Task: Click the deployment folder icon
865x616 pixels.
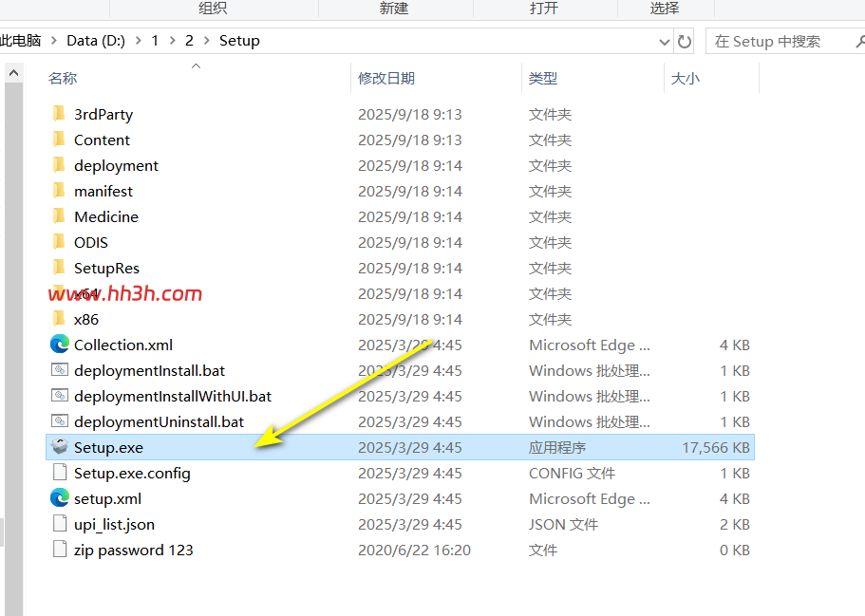Action: tap(59, 165)
